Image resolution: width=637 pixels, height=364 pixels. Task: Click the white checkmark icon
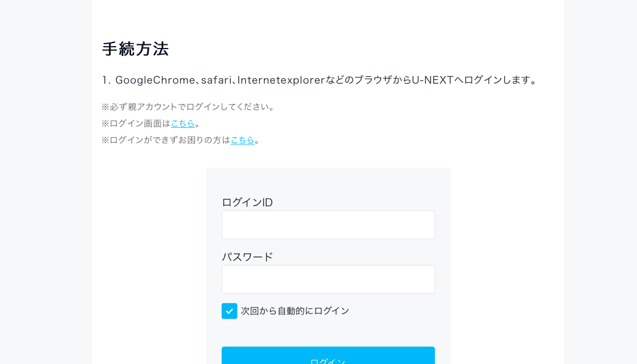[229, 311]
